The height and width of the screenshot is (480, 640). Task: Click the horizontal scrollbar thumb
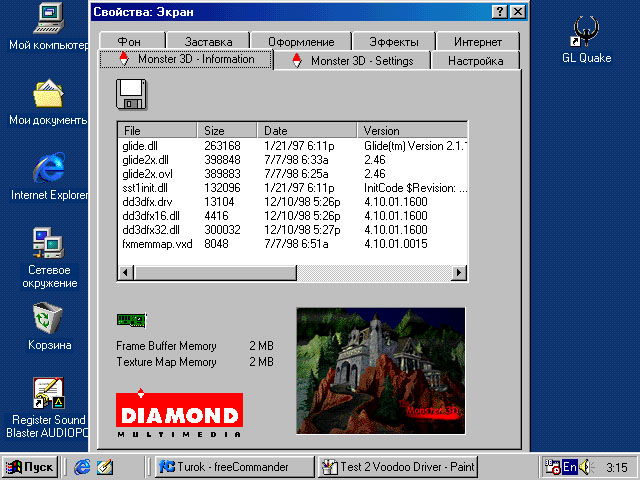click(x=215, y=272)
